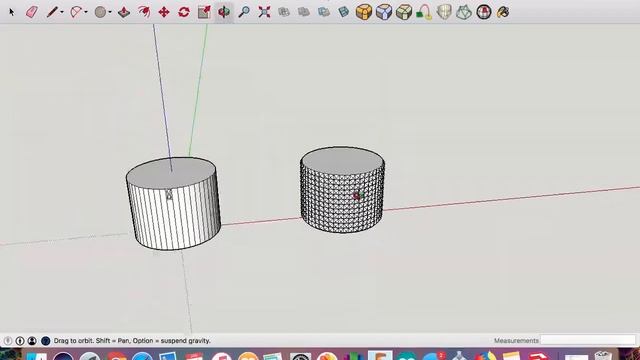Click the paint palette plugin icon
The width and height of the screenshot is (640, 360).
[503, 12]
